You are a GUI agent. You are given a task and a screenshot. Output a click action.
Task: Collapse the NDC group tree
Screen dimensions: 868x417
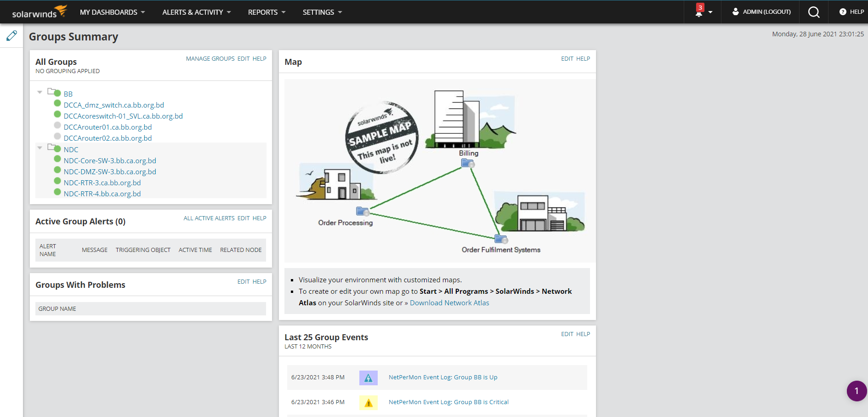40,148
